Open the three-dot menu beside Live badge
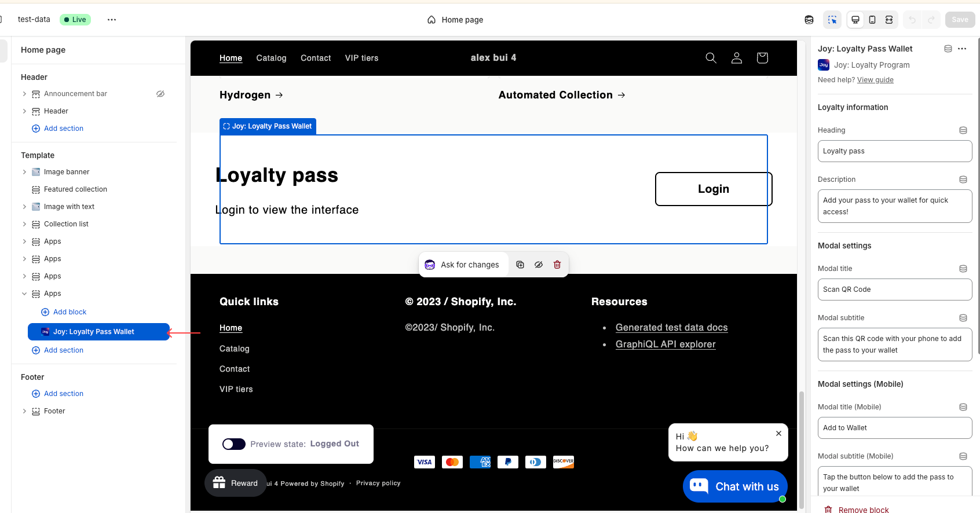 [x=112, y=20]
